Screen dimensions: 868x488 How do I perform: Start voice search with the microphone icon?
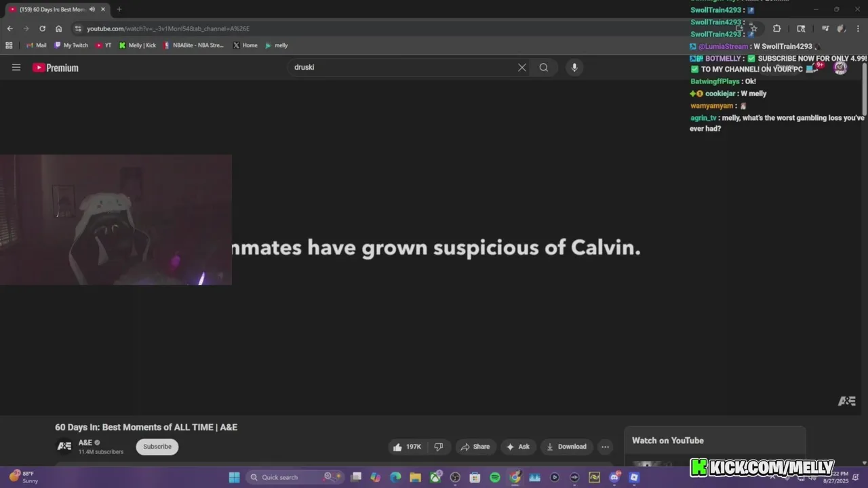click(x=574, y=67)
